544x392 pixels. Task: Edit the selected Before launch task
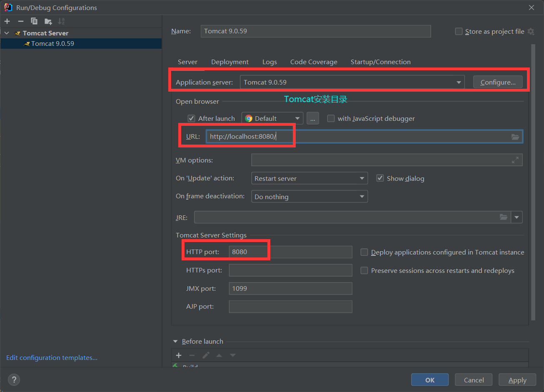[x=206, y=355]
